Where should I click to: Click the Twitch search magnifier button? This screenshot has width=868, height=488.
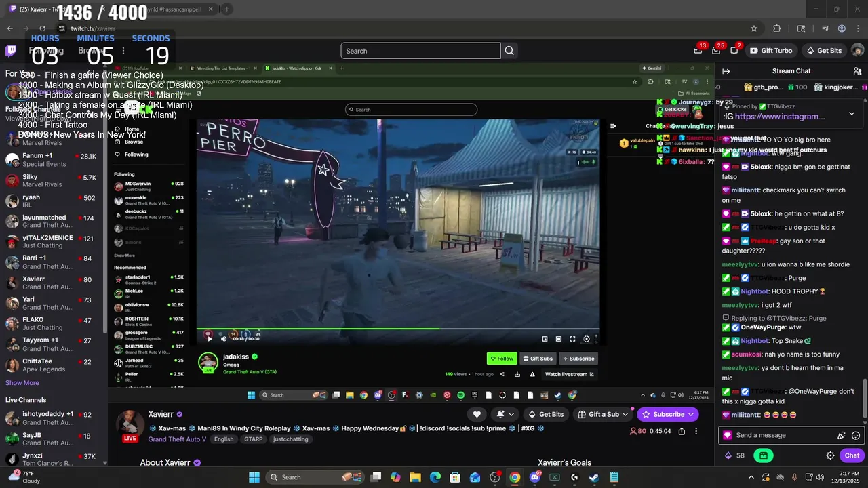pyautogui.click(x=509, y=51)
